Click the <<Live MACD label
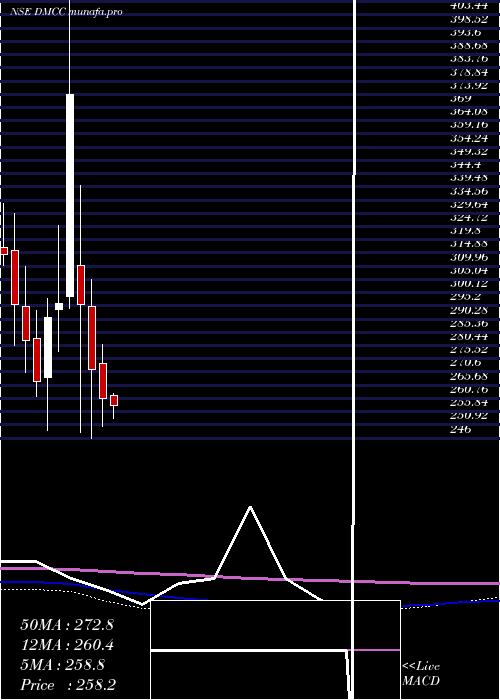 421,674
